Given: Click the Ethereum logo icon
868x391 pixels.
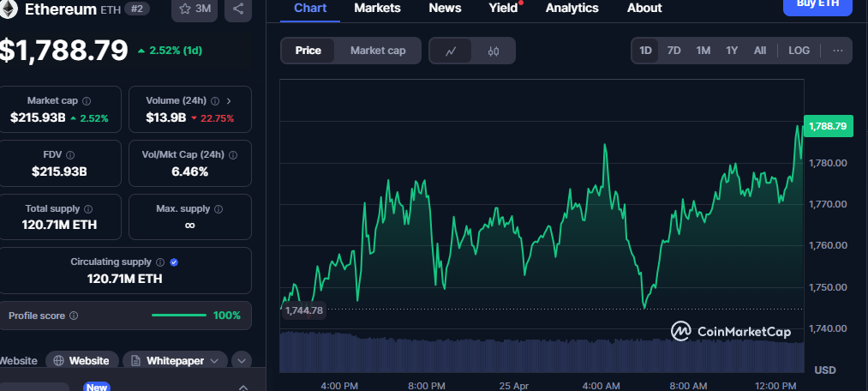Looking at the screenshot, I should 9,9.
